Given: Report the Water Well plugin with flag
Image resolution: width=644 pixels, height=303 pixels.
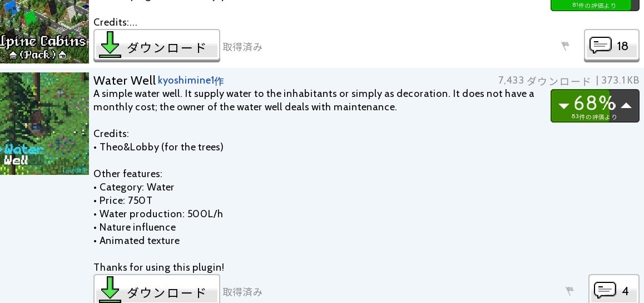Looking at the screenshot, I should [569, 291].
